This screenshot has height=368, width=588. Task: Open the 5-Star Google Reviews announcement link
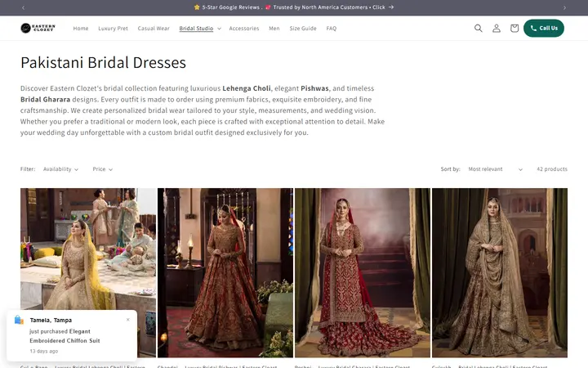[x=294, y=7]
